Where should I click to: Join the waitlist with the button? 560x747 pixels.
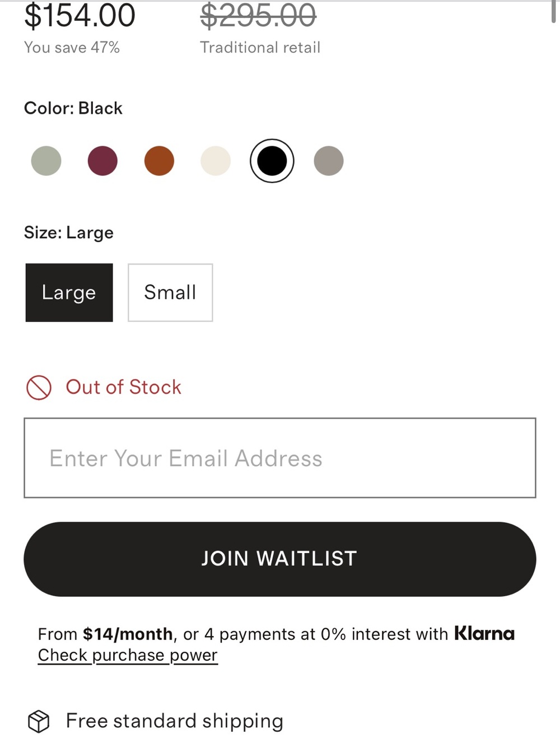click(x=280, y=559)
